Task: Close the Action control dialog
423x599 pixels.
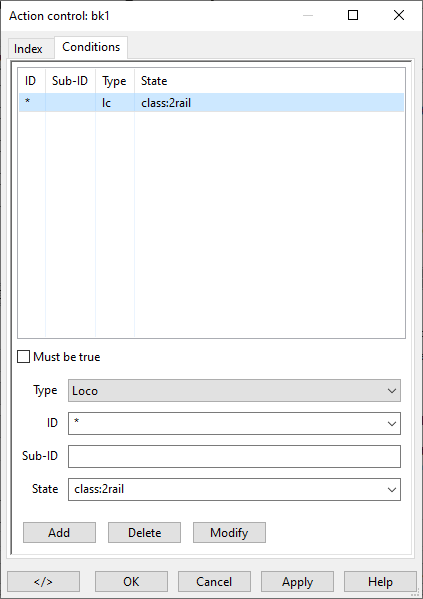Action: [399, 15]
